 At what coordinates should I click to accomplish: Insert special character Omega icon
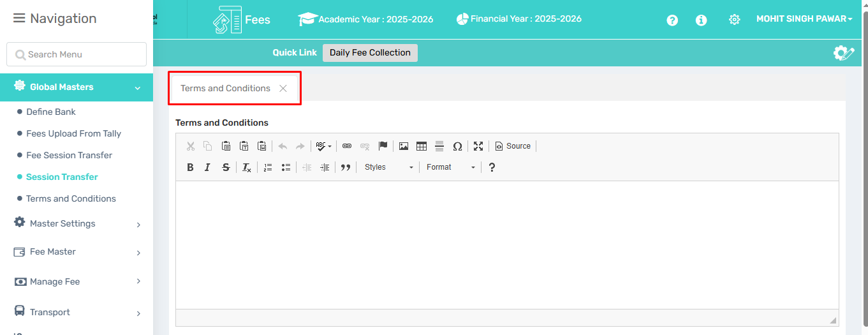[457, 146]
